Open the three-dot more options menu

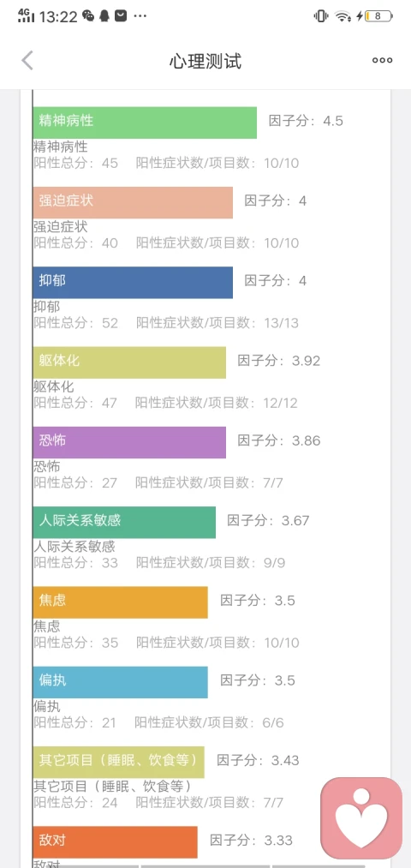pyautogui.click(x=382, y=60)
